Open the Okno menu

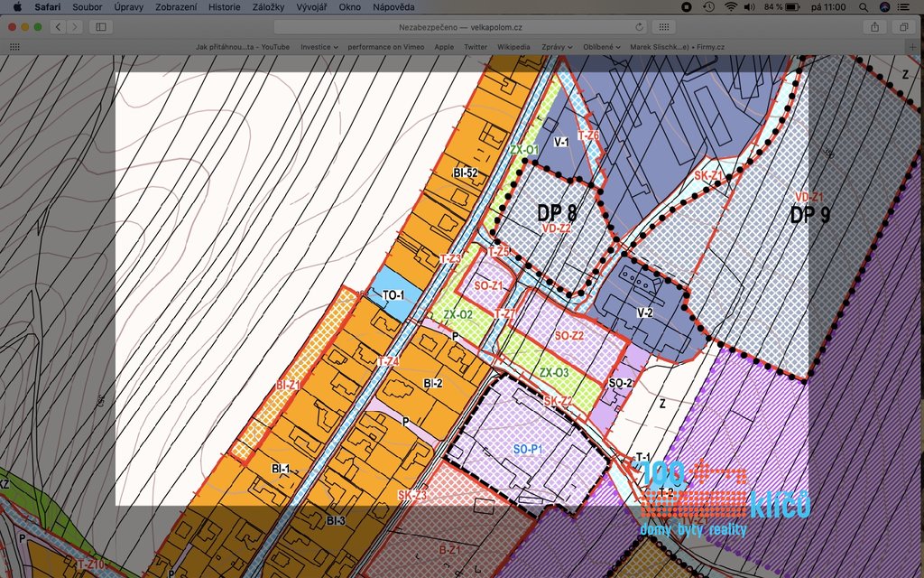click(349, 7)
